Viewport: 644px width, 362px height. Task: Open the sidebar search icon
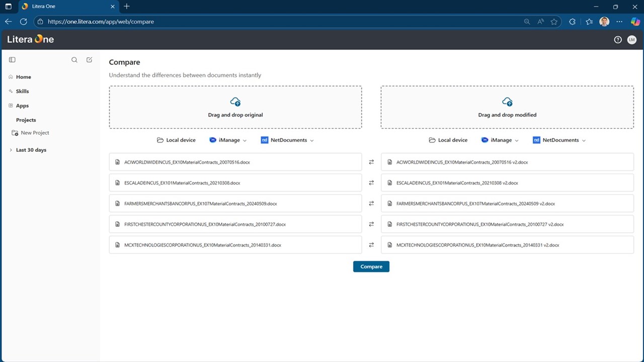pos(74,60)
